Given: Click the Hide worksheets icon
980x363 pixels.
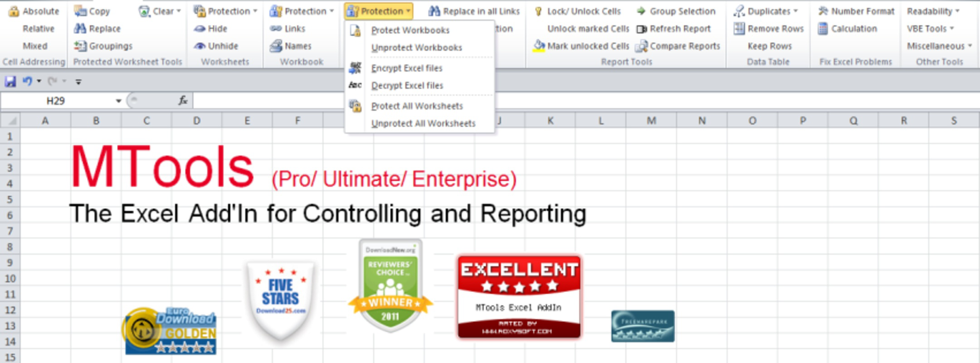Looking at the screenshot, I should point(200,29).
